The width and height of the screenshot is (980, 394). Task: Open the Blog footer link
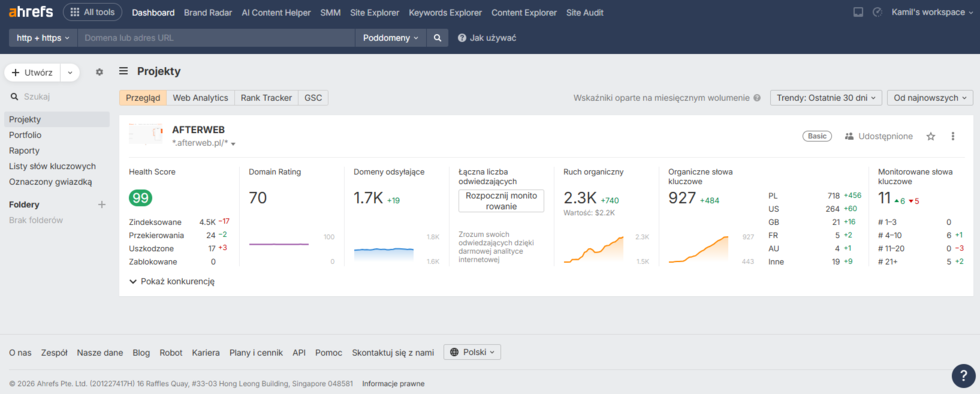pyautogui.click(x=141, y=353)
